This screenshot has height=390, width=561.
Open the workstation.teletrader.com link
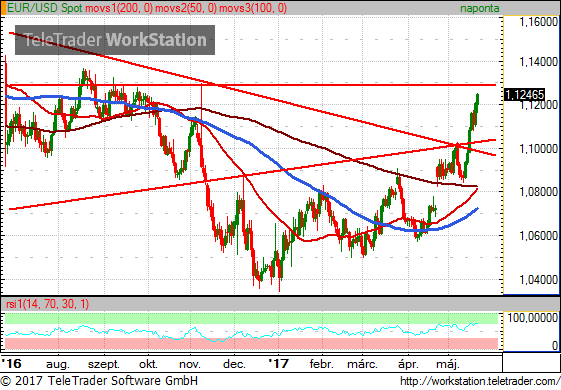coord(480,381)
